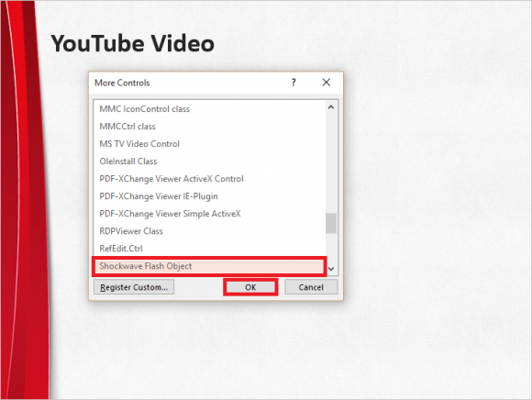The image size is (532, 400).
Task: Select RDPViewer Class entry
Action: pyautogui.click(x=209, y=231)
